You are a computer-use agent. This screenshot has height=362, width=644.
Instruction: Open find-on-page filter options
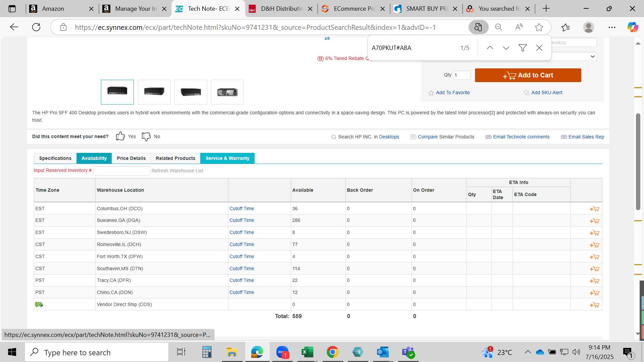pyautogui.click(x=523, y=48)
